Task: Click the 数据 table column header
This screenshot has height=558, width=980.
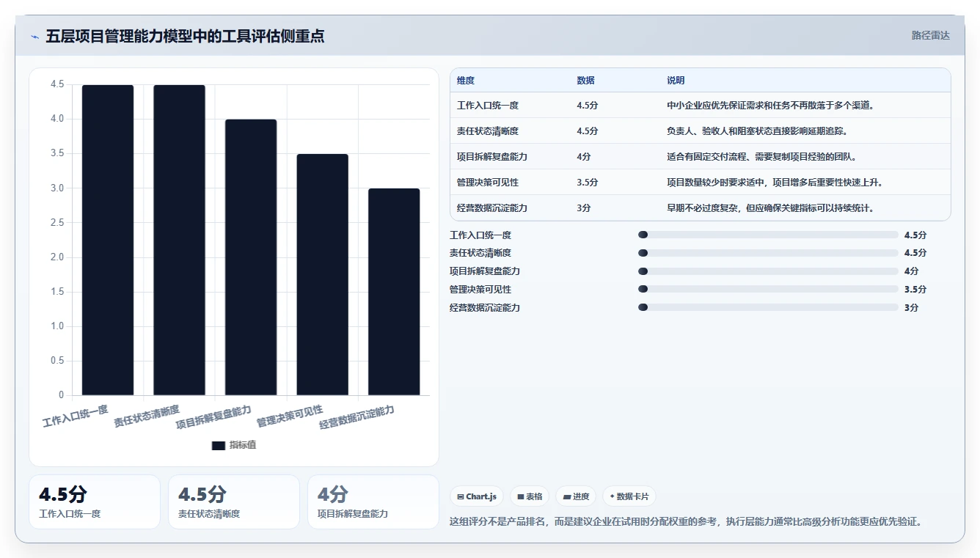Action: (x=586, y=81)
